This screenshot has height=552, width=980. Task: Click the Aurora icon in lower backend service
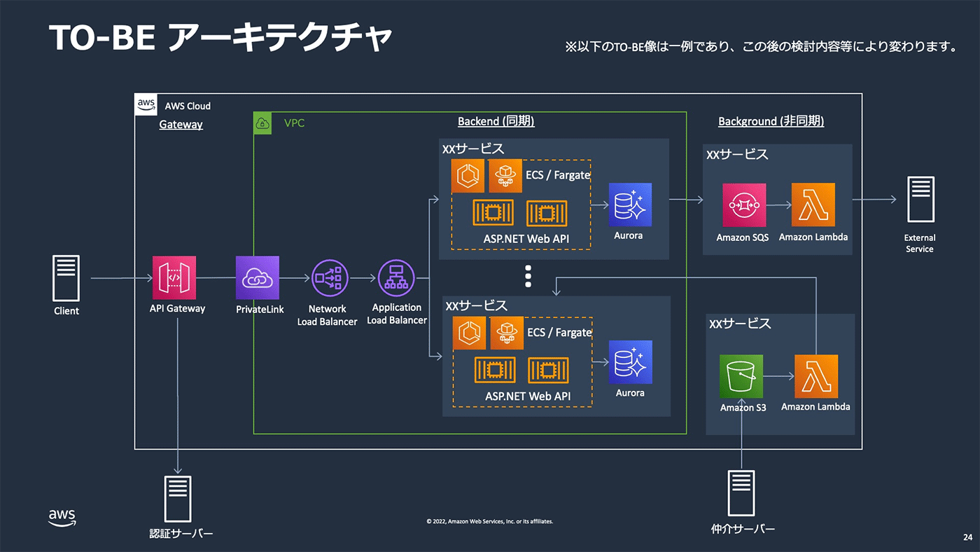630,362
